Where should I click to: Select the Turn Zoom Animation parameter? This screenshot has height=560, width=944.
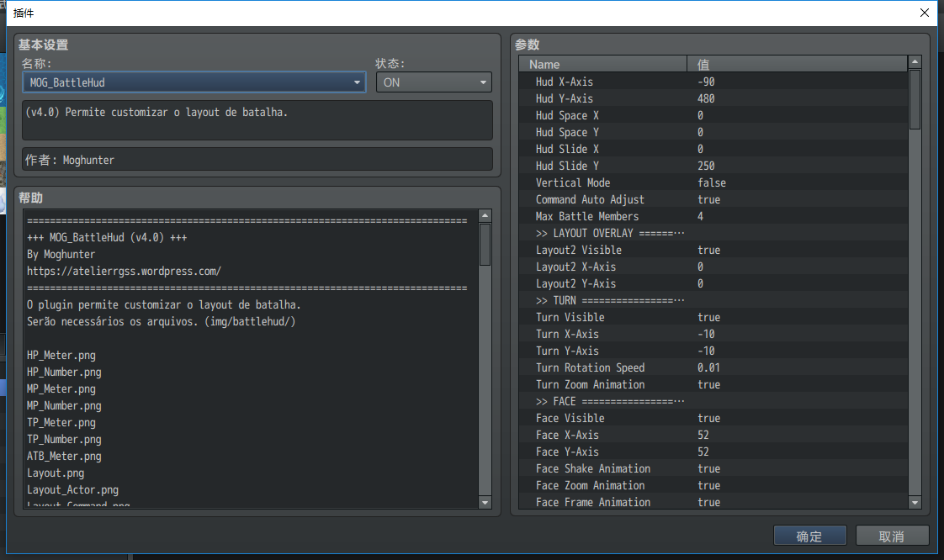[x=713, y=385]
